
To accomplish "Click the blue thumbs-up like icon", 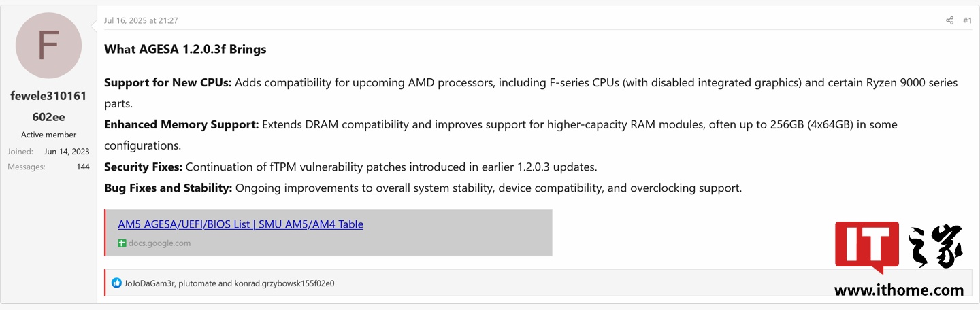I will click(116, 283).
